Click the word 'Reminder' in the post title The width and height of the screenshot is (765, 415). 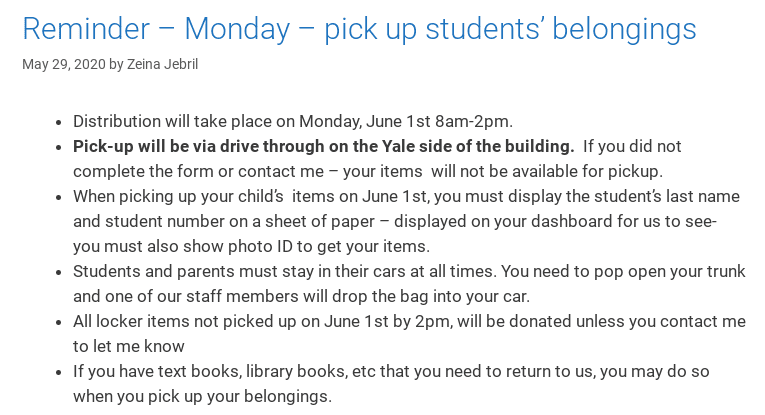coord(86,29)
